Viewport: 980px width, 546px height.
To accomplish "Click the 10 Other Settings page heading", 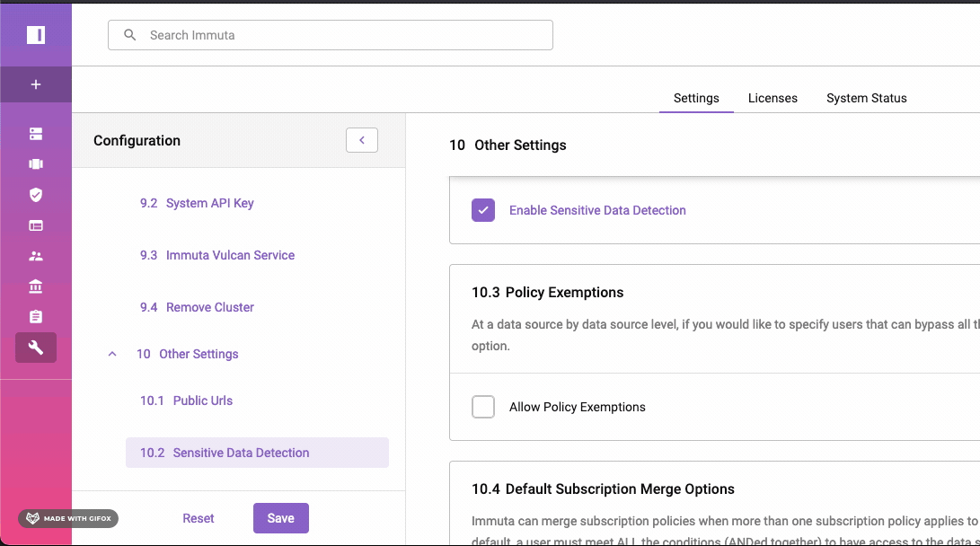I will (x=508, y=145).
